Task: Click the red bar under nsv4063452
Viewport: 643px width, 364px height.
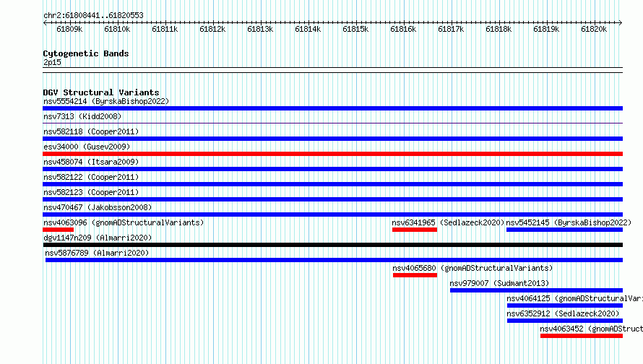Action: (x=582, y=336)
